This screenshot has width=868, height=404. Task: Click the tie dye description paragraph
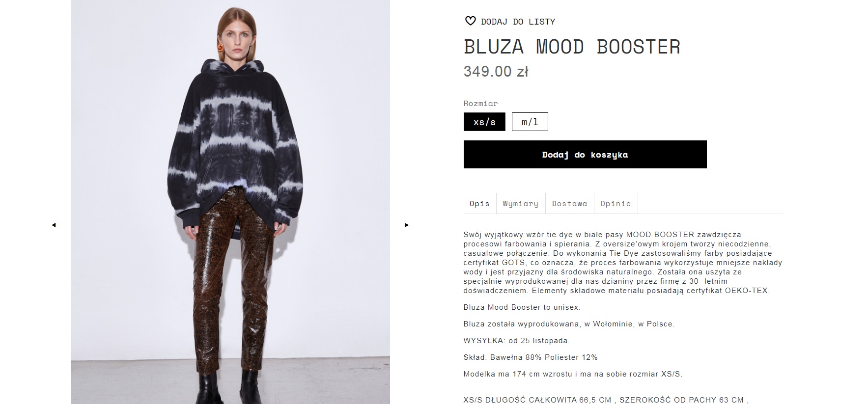coord(623,263)
